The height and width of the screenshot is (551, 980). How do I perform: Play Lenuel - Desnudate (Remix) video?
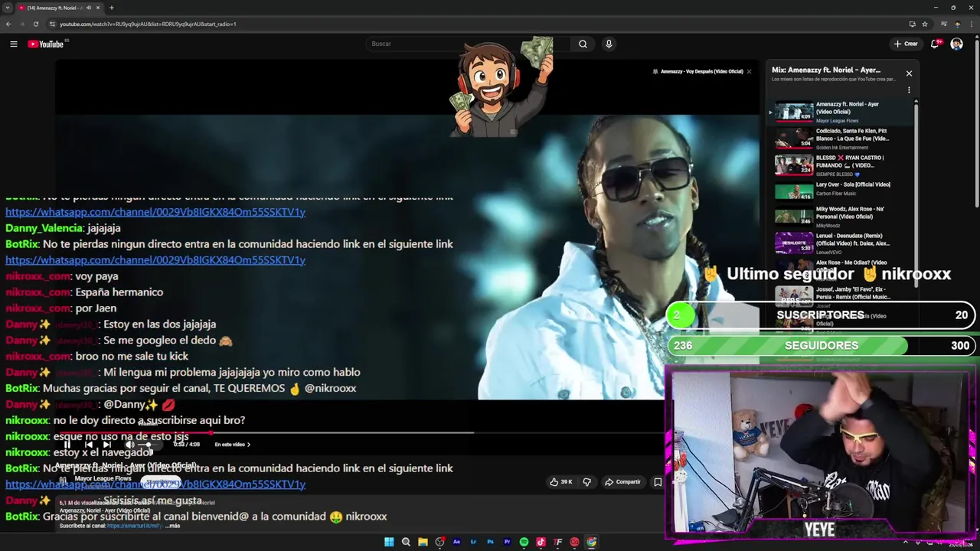point(840,243)
